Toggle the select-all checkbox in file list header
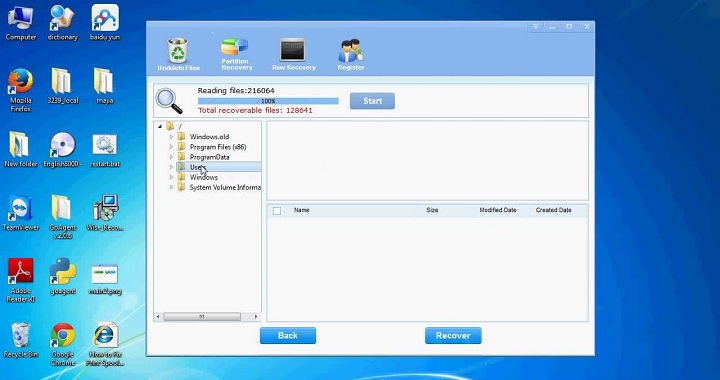The height and width of the screenshot is (380, 720). [x=277, y=211]
